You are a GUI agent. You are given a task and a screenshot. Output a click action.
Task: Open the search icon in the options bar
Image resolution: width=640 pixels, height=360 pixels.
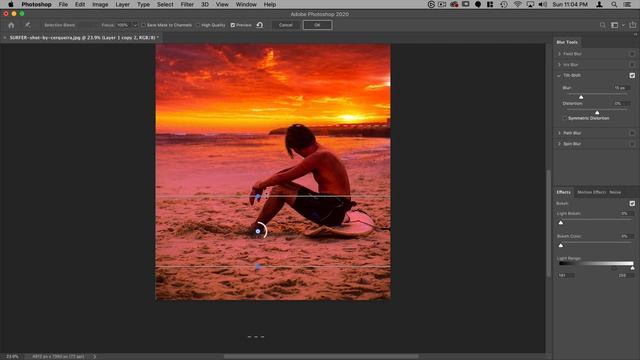pyautogui.click(x=602, y=25)
